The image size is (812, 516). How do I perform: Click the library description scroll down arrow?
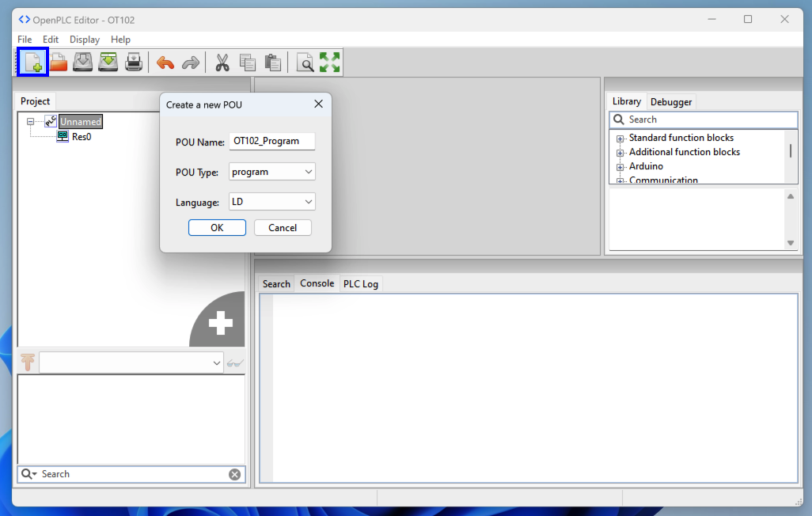click(791, 243)
